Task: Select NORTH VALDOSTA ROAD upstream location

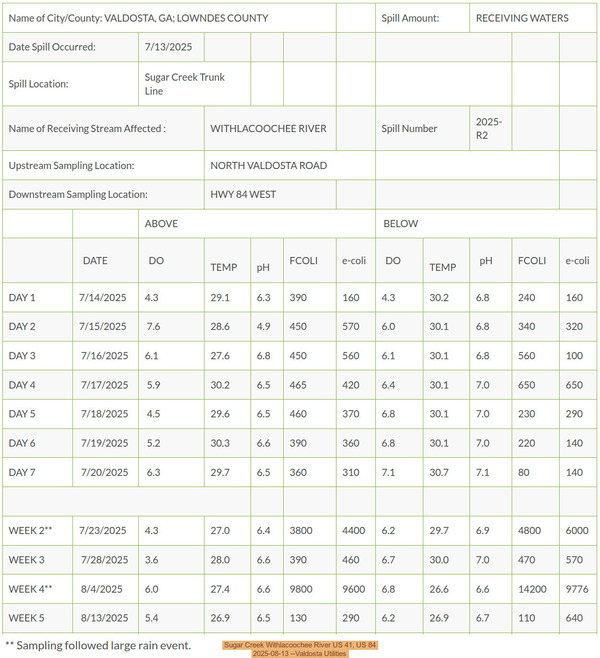Action: point(269,165)
